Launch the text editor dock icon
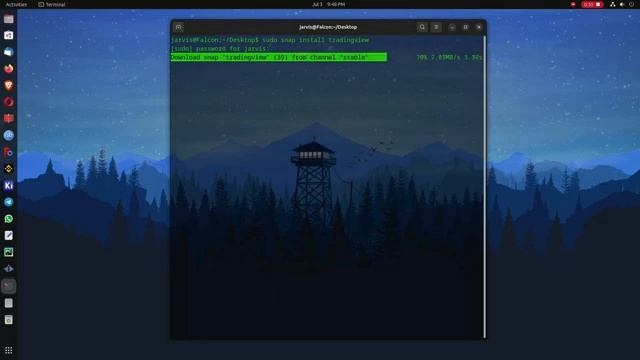 point(9,236)
